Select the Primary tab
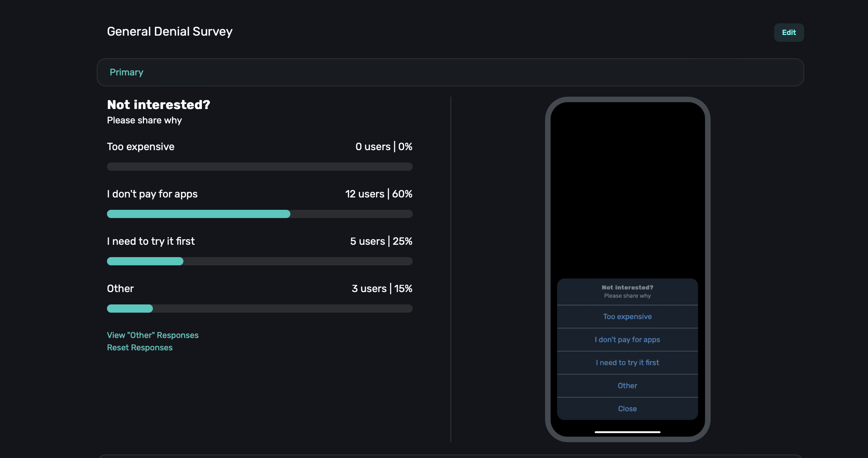The width and height of the screenshot is (868, 458). tap(126, 72)
